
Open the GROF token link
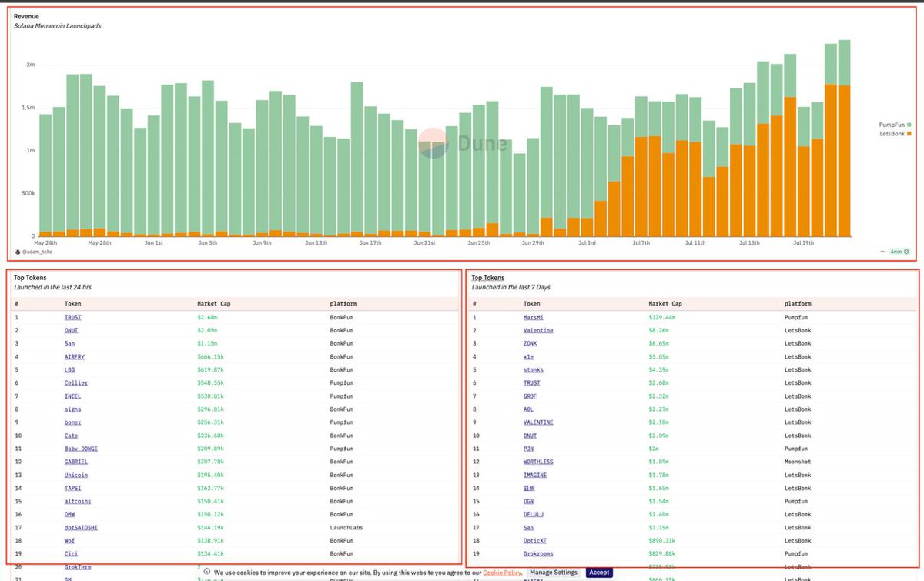tap(531, 396)
